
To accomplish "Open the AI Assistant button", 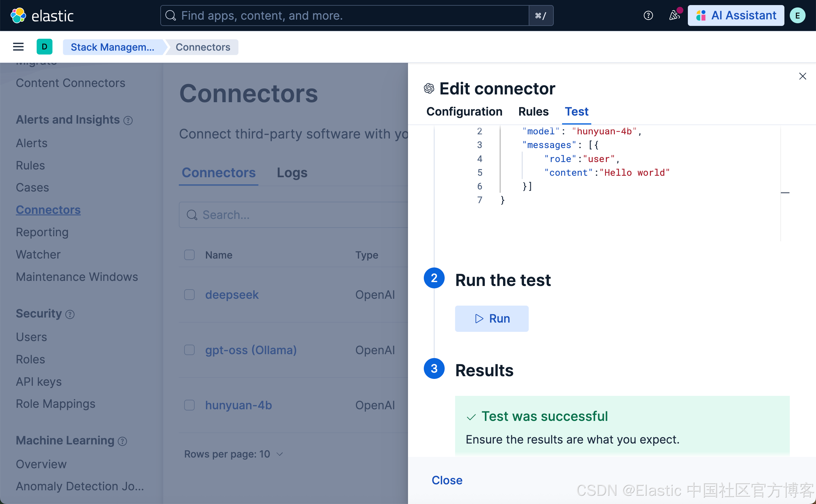I will (736, 16).
